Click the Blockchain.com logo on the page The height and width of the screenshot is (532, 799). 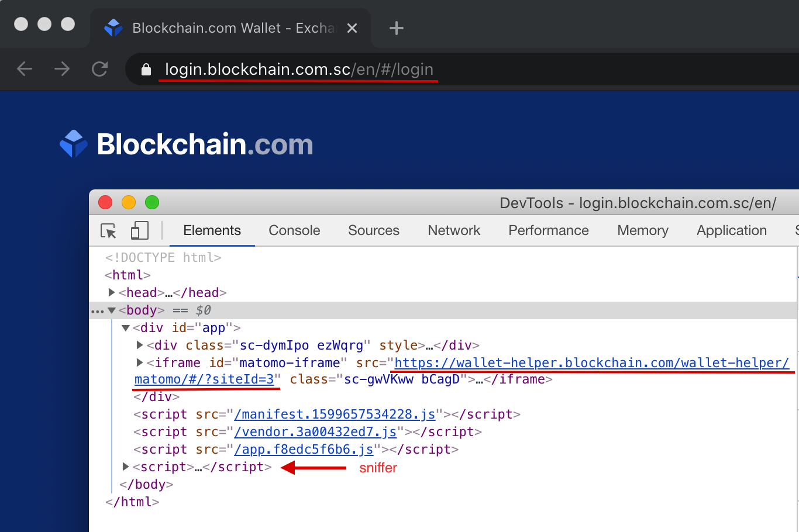click(187, 144)
